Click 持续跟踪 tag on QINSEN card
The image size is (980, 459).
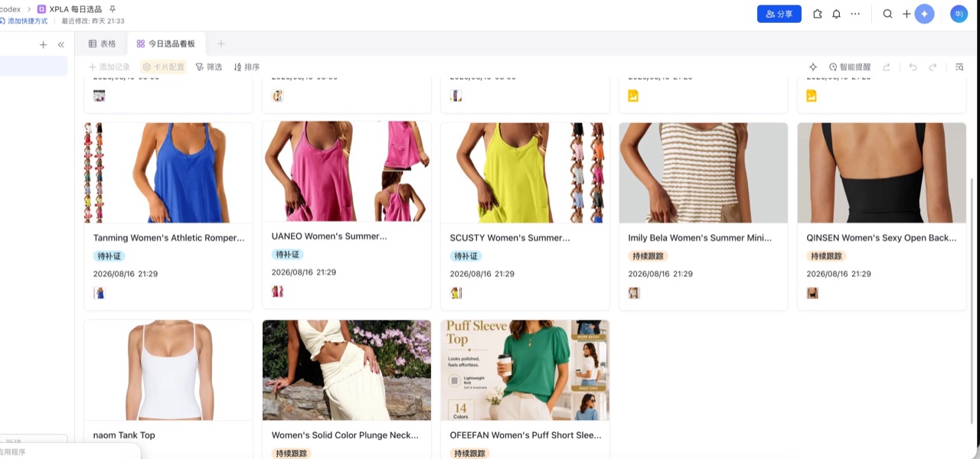coord(826,256)
